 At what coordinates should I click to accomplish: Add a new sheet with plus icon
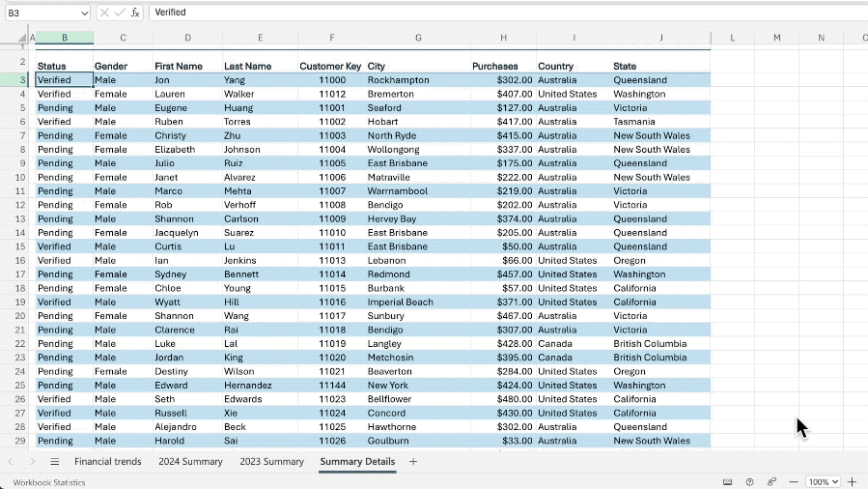pyautogui.click(x=413, y=461)
